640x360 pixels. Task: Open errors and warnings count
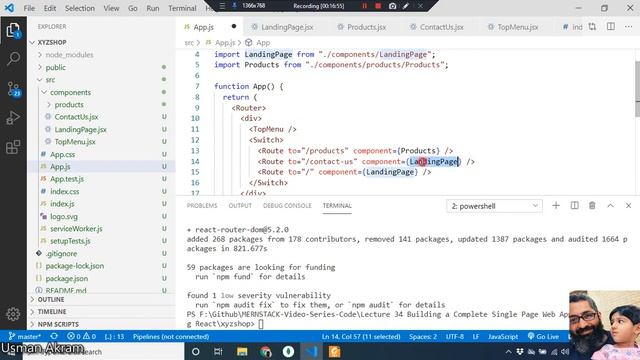81,337
